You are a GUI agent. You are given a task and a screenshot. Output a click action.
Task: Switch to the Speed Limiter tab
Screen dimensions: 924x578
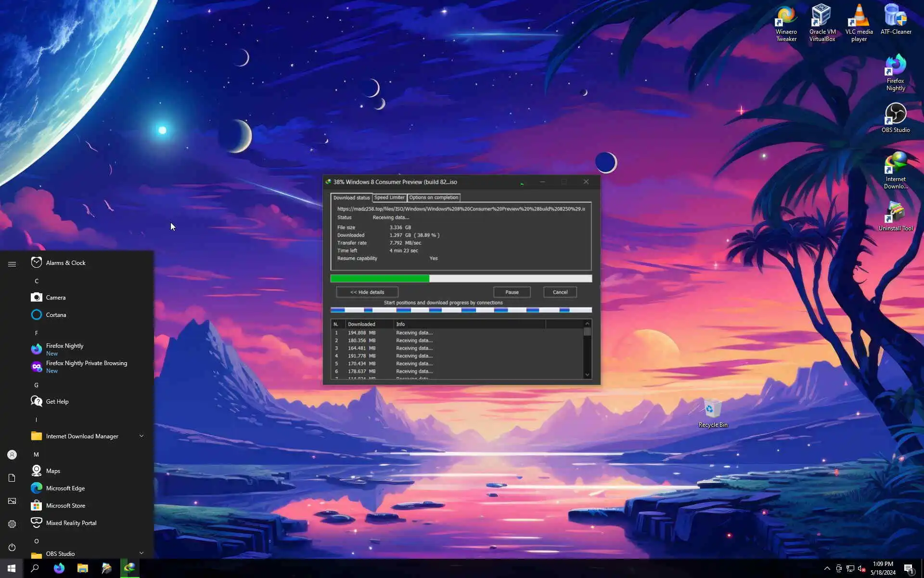click(389, 197)
